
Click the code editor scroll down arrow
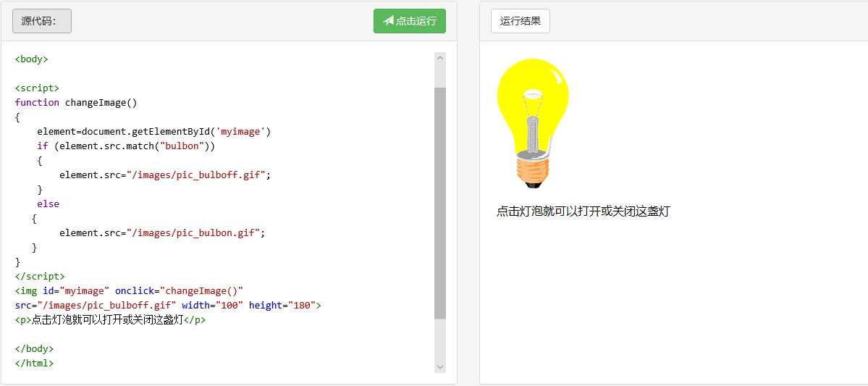pyautogui.click(x=441, y=366)
